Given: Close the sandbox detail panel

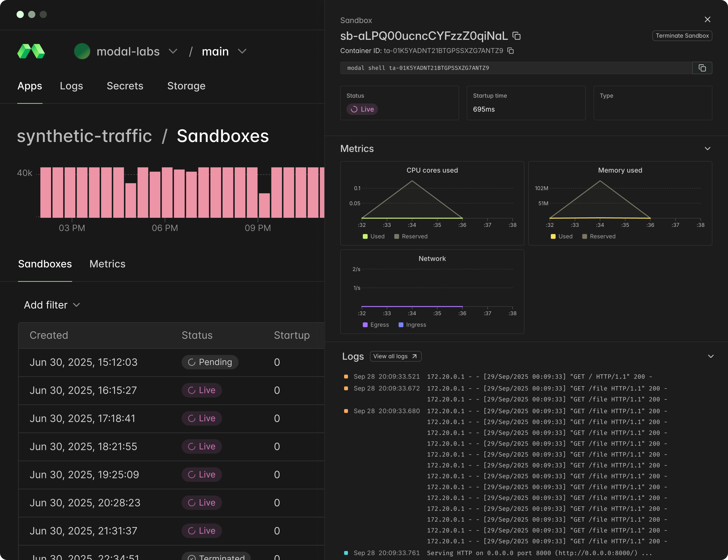Looking at the screenshot, I should [708, 19].
